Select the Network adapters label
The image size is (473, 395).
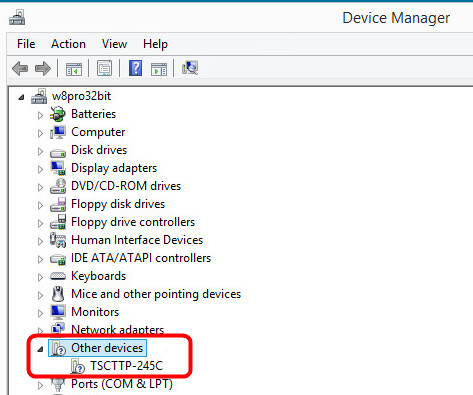pos(118,329)
